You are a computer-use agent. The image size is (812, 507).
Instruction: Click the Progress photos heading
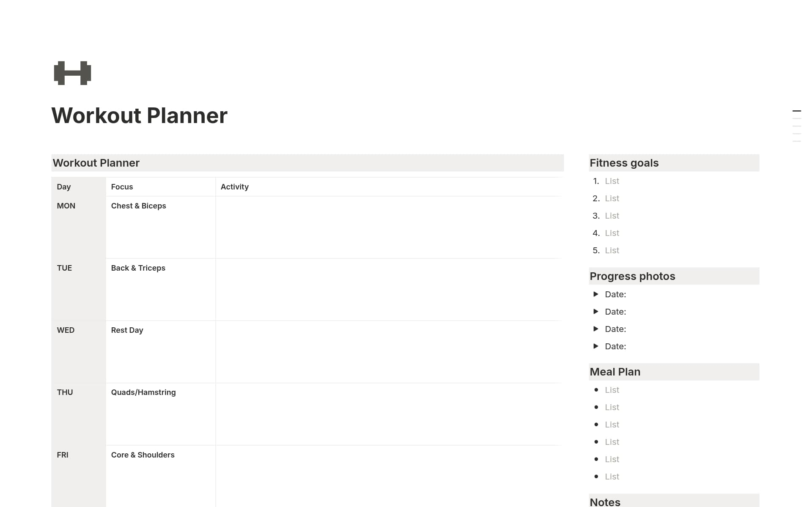click(632, 276)
